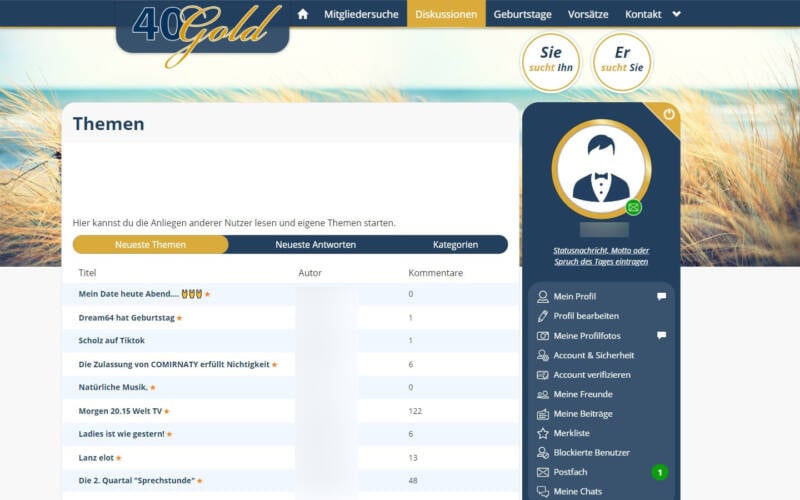Click the Sie sucht Ihn round button
800x500 pixels.
(551, 62)
